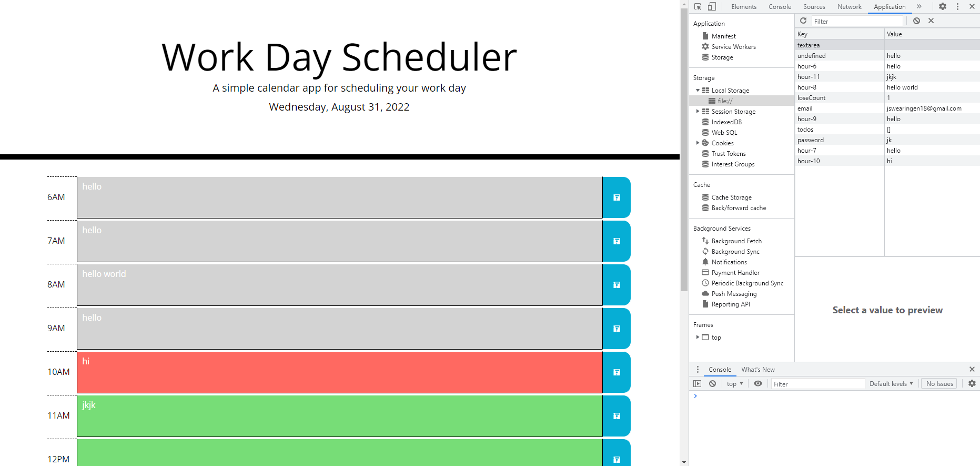Save the 11AM event with floppy icon
Screen dimensions: 980x466
[616, 416]
